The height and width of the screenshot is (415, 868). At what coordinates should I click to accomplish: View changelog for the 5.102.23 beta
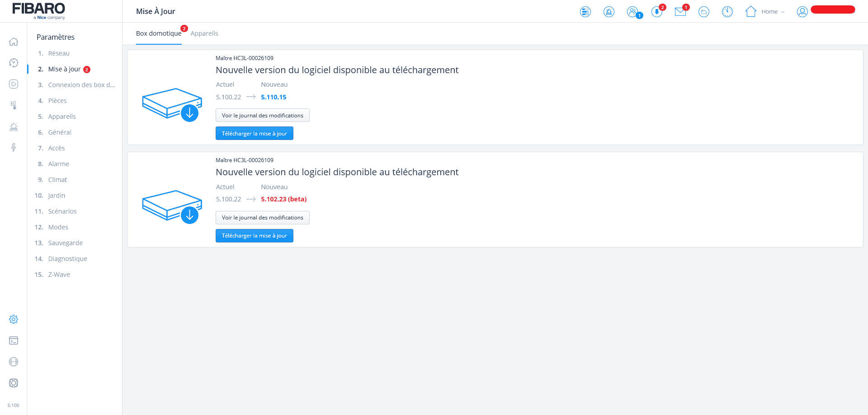262,218
